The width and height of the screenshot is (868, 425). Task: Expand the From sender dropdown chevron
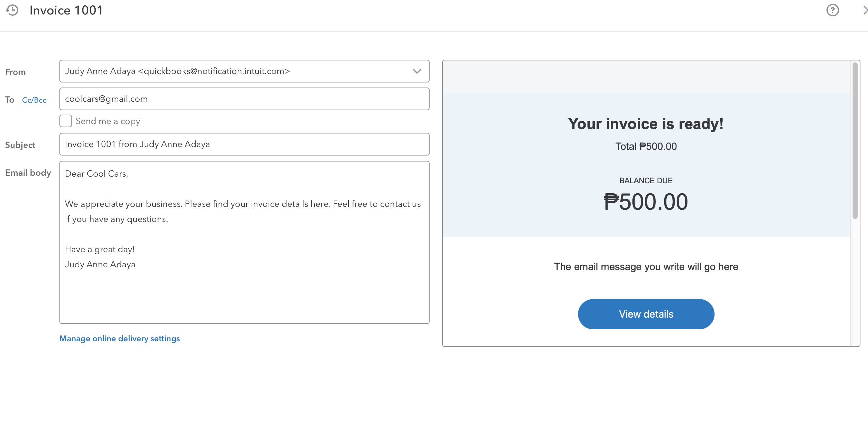[x=416, y=71]
